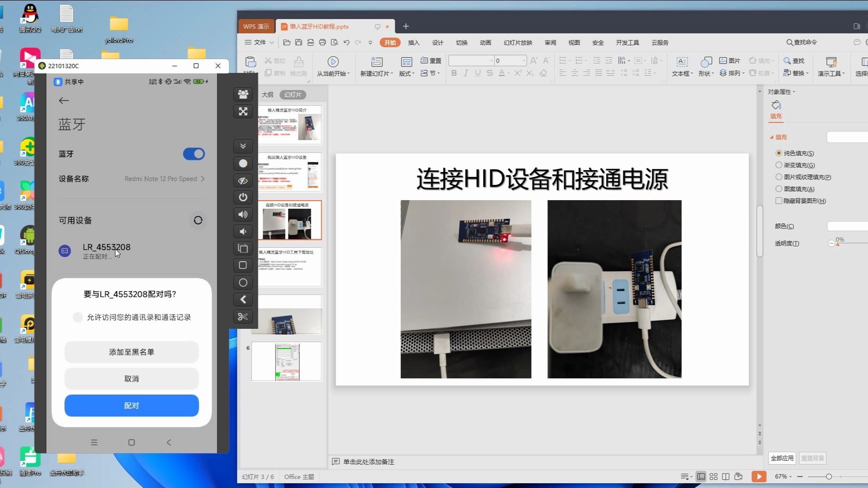Open print preview icon in WPS toolbar
Viewport: 868px width, 488px height.
tap(334, 42)
